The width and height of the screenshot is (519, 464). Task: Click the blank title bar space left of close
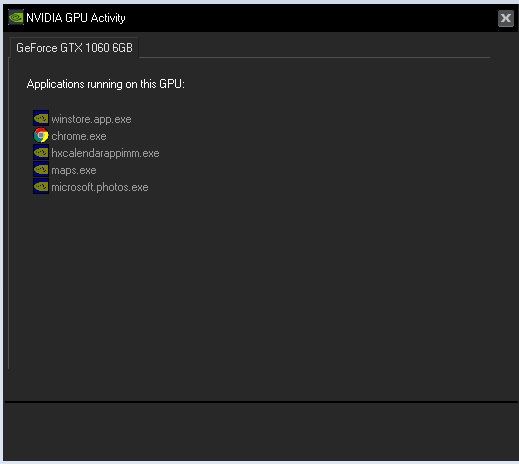tap(312, 18)
